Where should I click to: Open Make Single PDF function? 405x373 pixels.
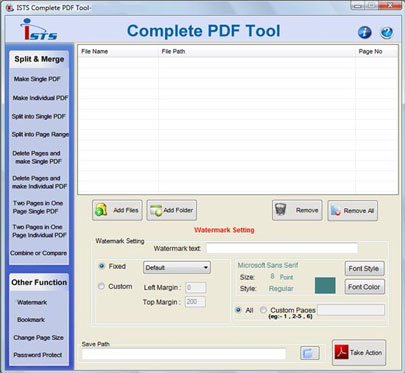tap(37, 79)
